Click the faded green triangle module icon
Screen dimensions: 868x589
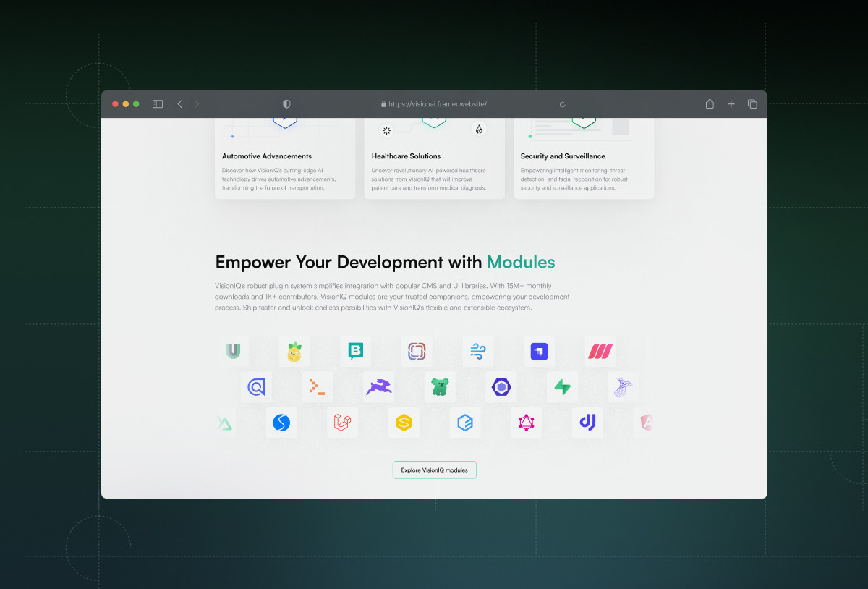point(225,423)
